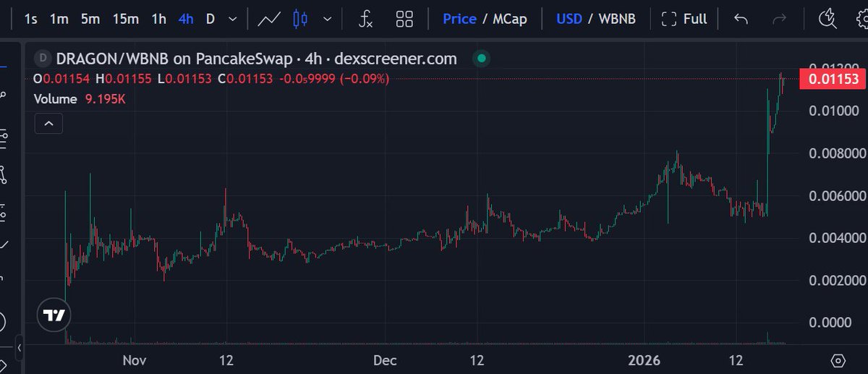Set quote currency to WBNB

[617, 19]
